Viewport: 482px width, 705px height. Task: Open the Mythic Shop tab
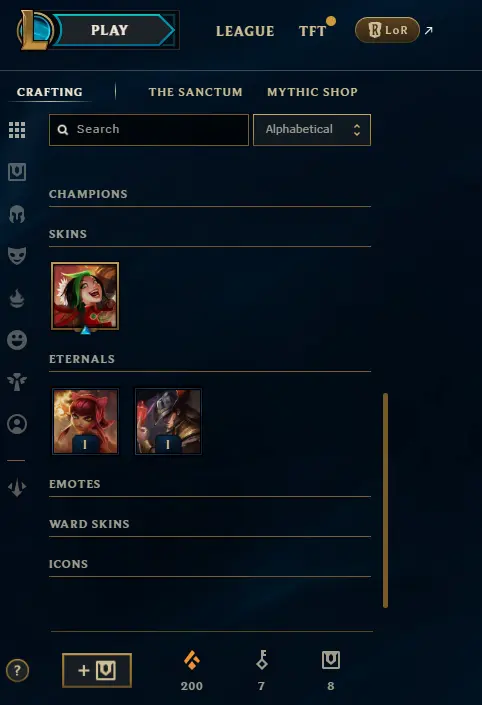coord(312,92)
